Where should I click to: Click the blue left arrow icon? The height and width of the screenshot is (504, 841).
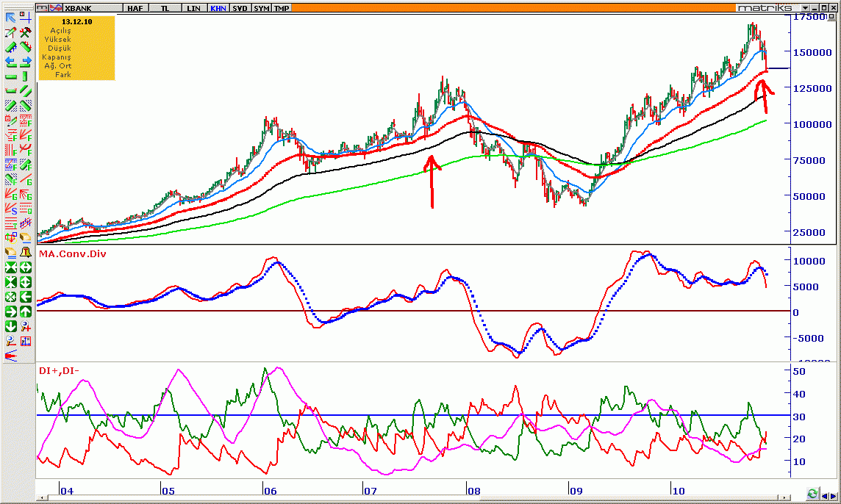click(11, 62)
